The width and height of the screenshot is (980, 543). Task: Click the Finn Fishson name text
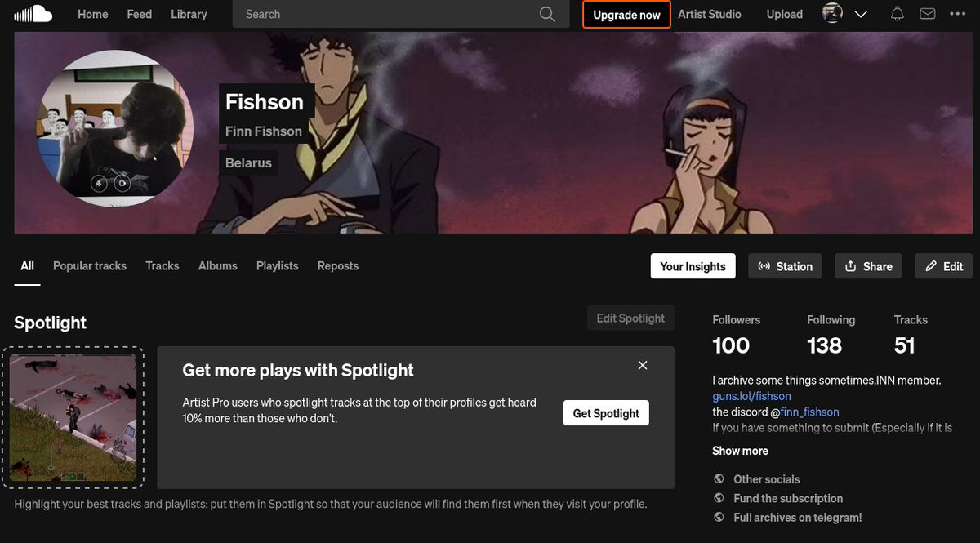pos(264,131)
